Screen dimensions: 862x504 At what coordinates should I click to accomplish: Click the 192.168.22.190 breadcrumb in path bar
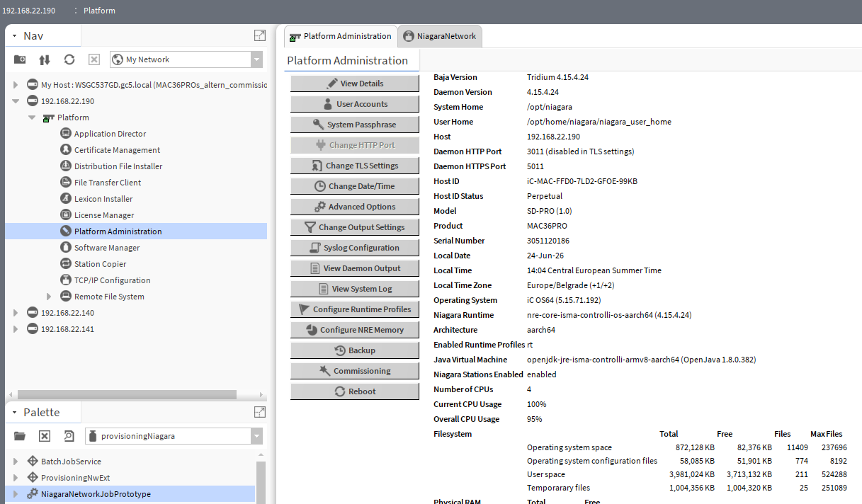tap(28, 11)
